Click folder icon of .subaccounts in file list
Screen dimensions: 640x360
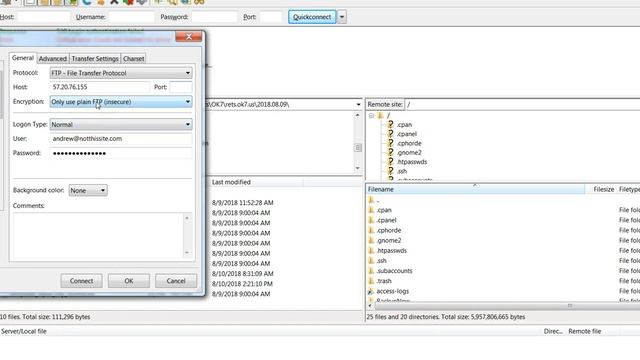pyautogui.click(x=371, y=271)
